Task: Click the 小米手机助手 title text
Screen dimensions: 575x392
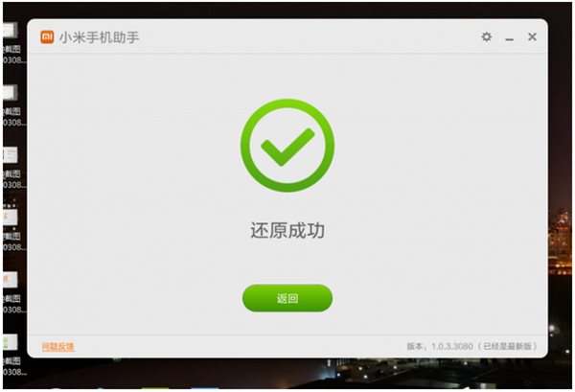Action: click(100, 37)
